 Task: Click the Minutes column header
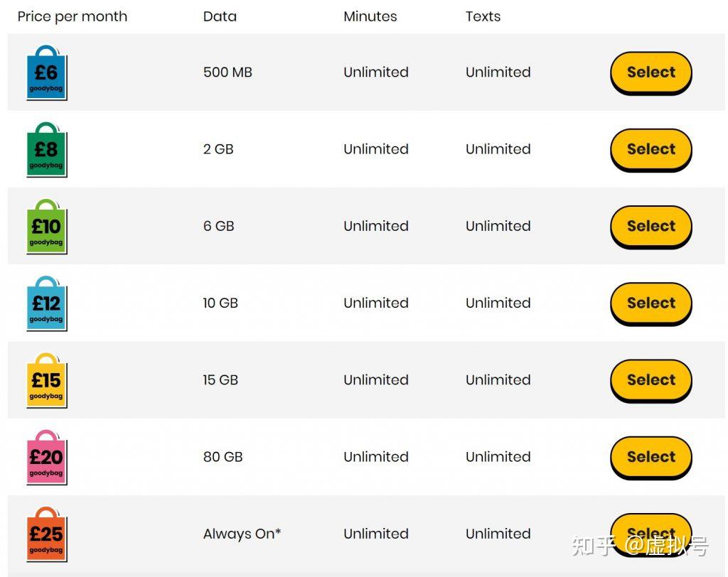(370, 16)
